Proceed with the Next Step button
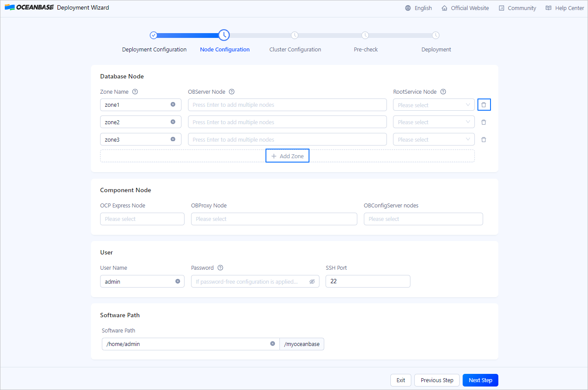This screenshot has height=390, width=588. tap(480, 380)
